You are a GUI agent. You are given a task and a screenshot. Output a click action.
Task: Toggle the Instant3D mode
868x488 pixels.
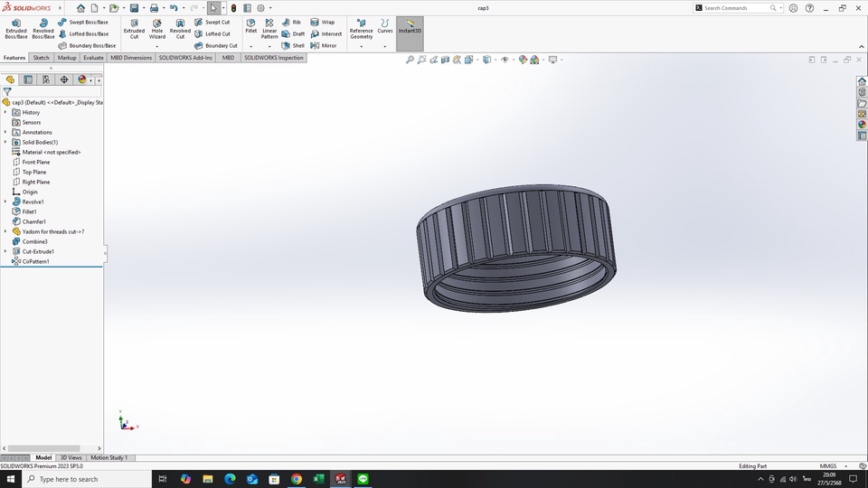click(x=410, y=33)
